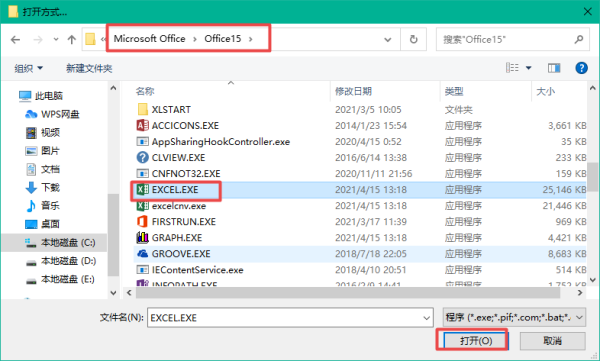Open the 文档 folder in sidebar

50,169
